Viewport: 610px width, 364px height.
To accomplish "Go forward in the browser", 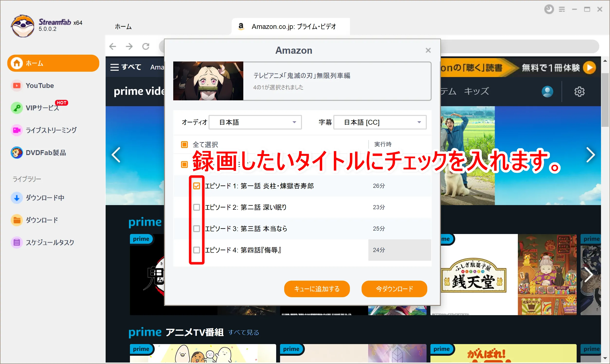I will tap(129, 46).
